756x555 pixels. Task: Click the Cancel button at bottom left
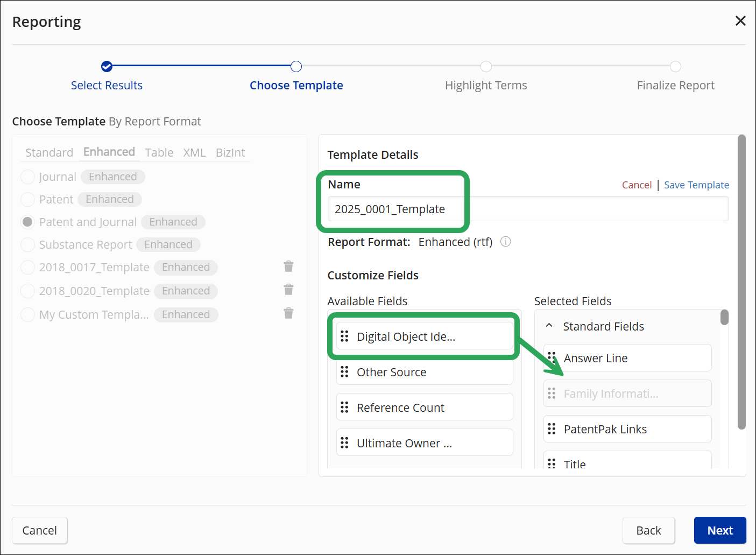point(40,530)
